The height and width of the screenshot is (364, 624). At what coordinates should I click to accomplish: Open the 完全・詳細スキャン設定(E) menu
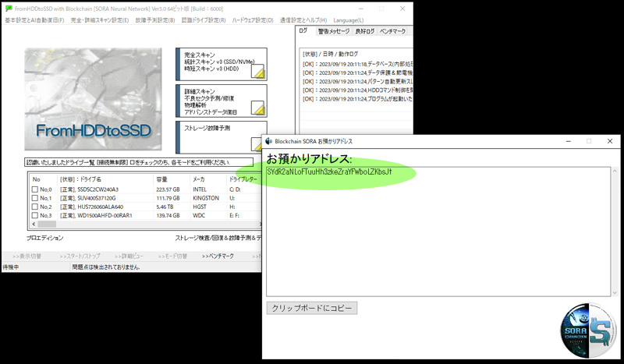tap(100, 20)
